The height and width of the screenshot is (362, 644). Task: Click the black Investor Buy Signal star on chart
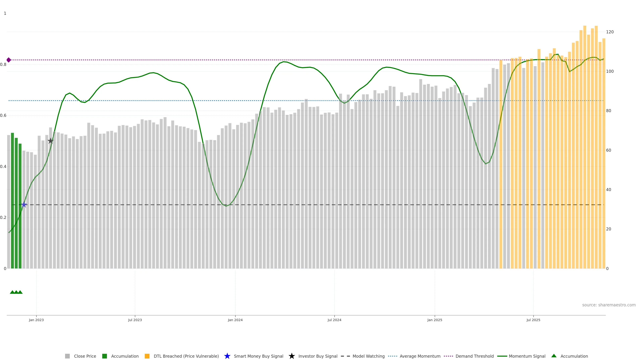click(50, 141)
